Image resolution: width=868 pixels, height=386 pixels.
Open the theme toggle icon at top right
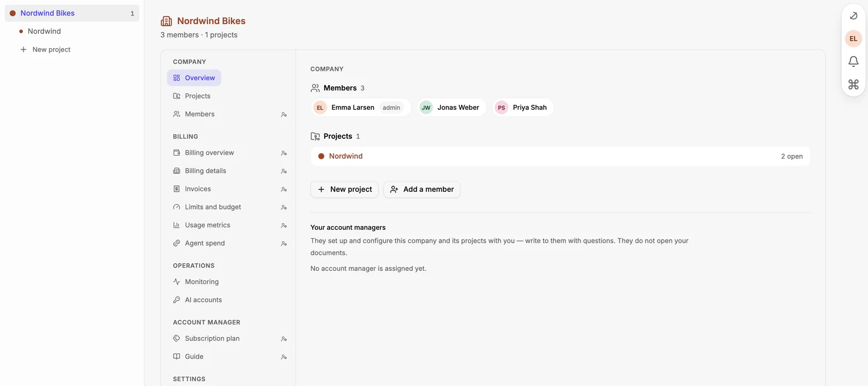point(854,16)
